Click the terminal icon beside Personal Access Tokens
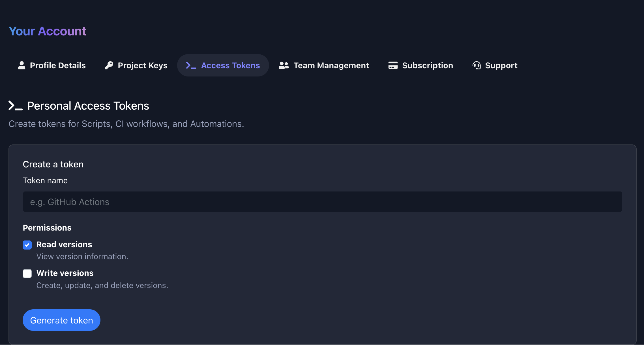This screenshot has width=644, height=345. point(15,106)
